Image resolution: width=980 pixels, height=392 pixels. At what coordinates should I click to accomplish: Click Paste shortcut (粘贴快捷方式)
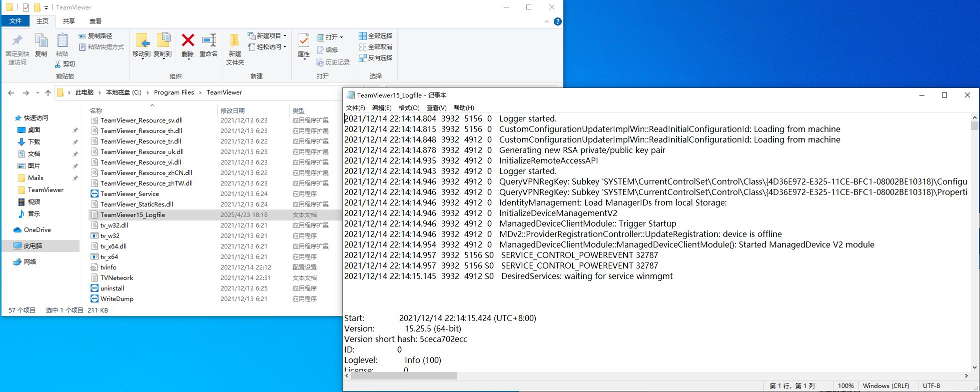(102, 47)
